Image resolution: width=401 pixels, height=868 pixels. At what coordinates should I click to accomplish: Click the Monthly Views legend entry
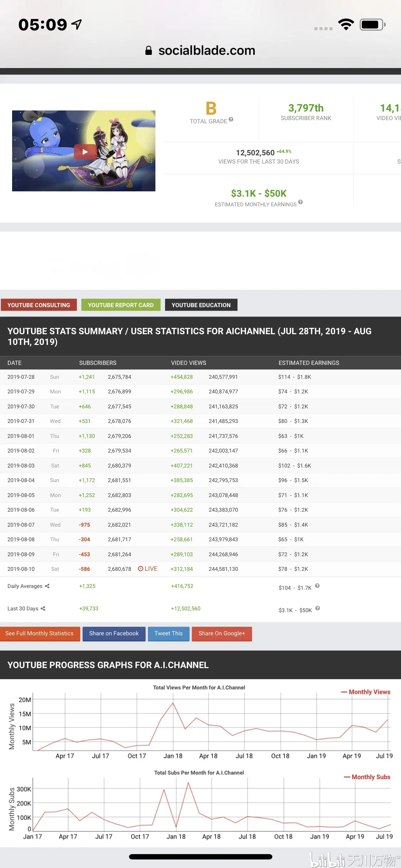coord(366,692)
